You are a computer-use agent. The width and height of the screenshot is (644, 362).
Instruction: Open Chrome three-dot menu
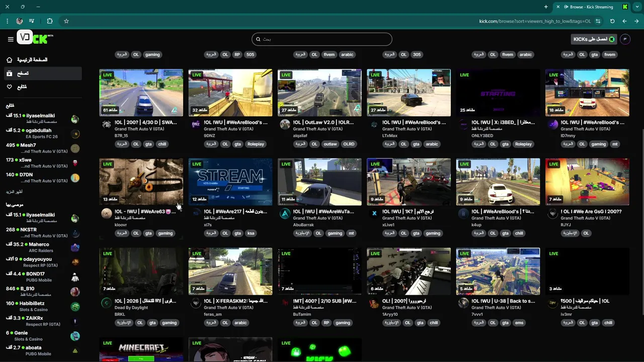[7, 21]
